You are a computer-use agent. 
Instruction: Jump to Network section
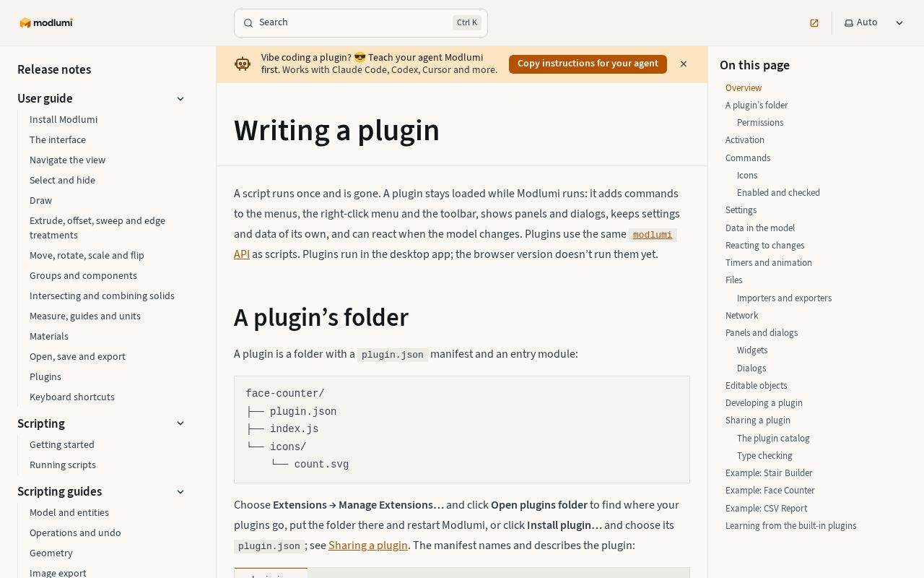[x=742, y=316]
